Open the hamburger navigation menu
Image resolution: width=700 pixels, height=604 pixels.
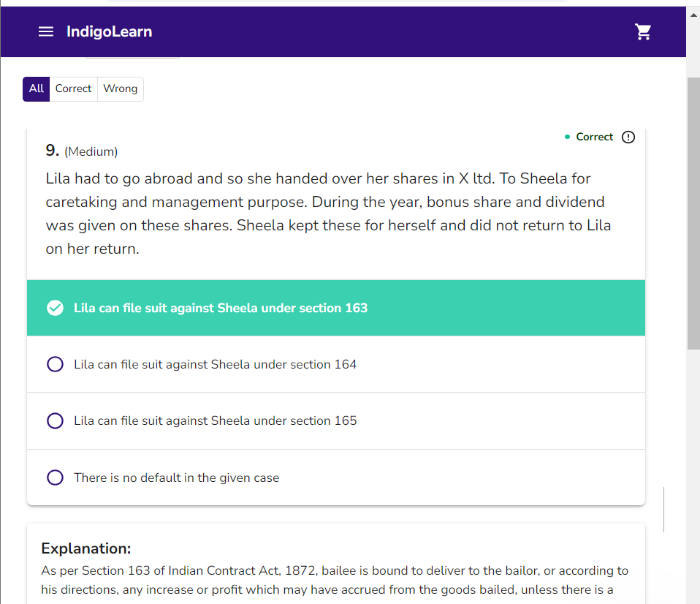pyautogui.click(x=46, y=31)
